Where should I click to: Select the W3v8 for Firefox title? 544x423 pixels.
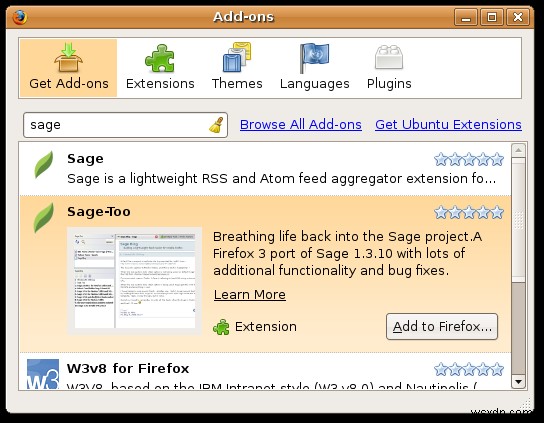[x=128, y=368]
